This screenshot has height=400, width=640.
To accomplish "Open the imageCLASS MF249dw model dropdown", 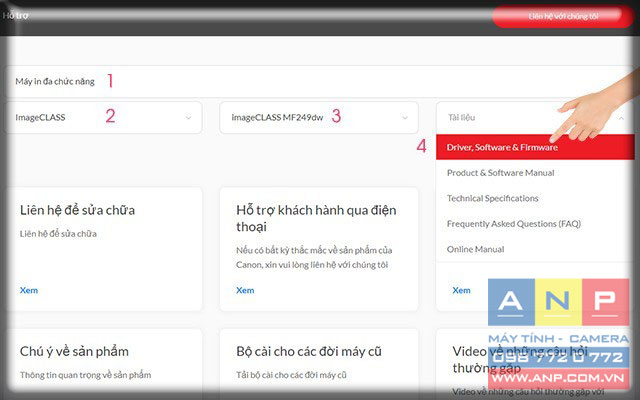I will tap(319, 118).
